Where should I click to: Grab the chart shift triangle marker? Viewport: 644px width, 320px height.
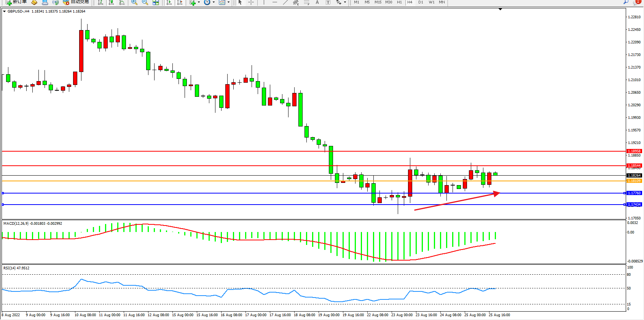click(x=500, y=9)
